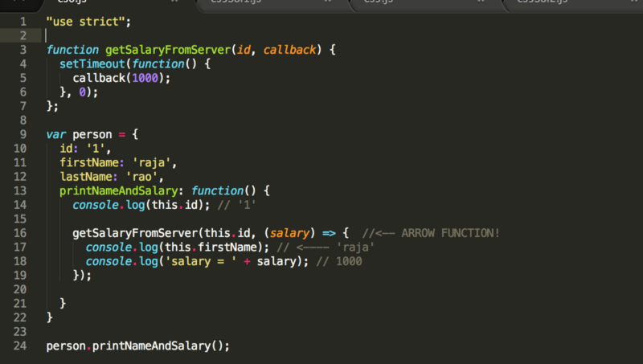Close the second editor tab
Image resolution: width=643 pixels, height=364 pixels.
point(327,2)
